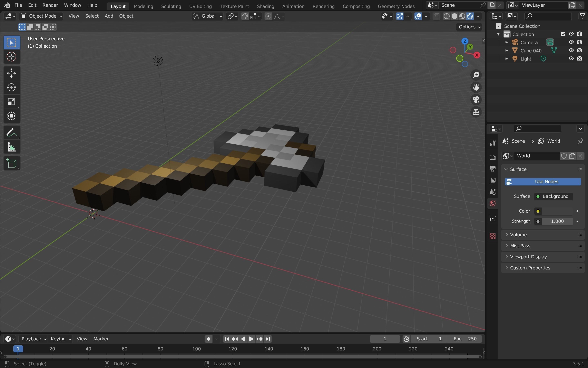Open the Texture properties tab

[492, 236]
